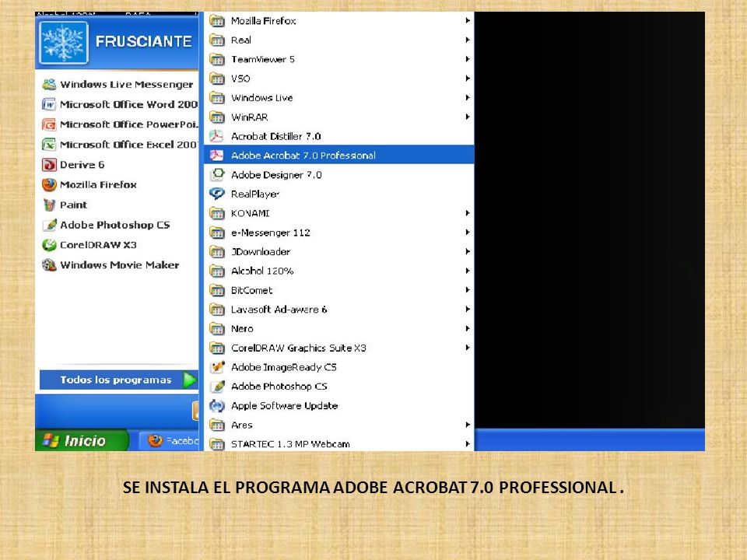Click the Adobe ImageReady CS label
747x560 pixels.
coord(284,367)
